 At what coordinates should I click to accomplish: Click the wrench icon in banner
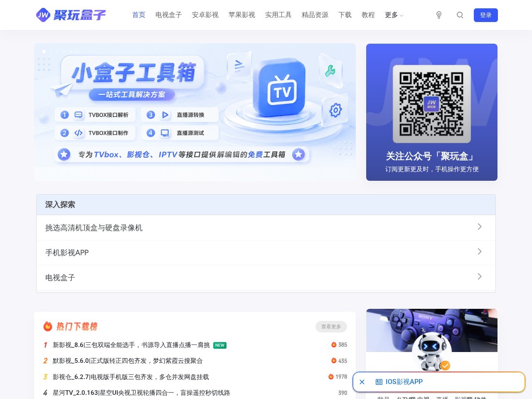(330, 71)
